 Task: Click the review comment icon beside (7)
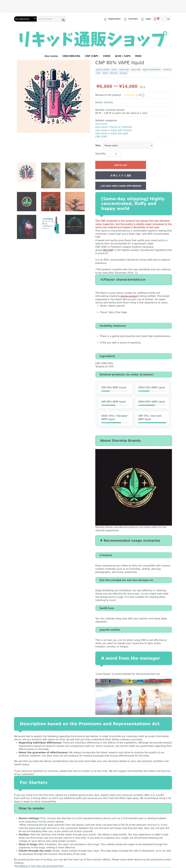point(143,95)
